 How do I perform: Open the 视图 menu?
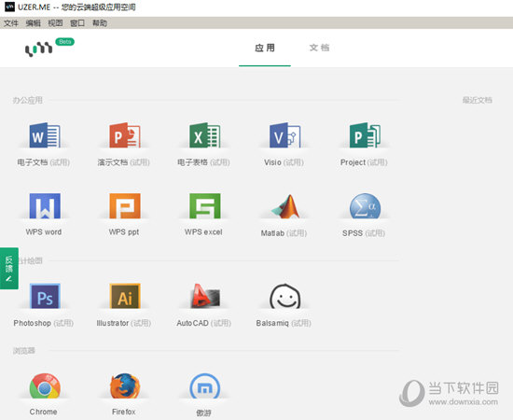(55, 23)
